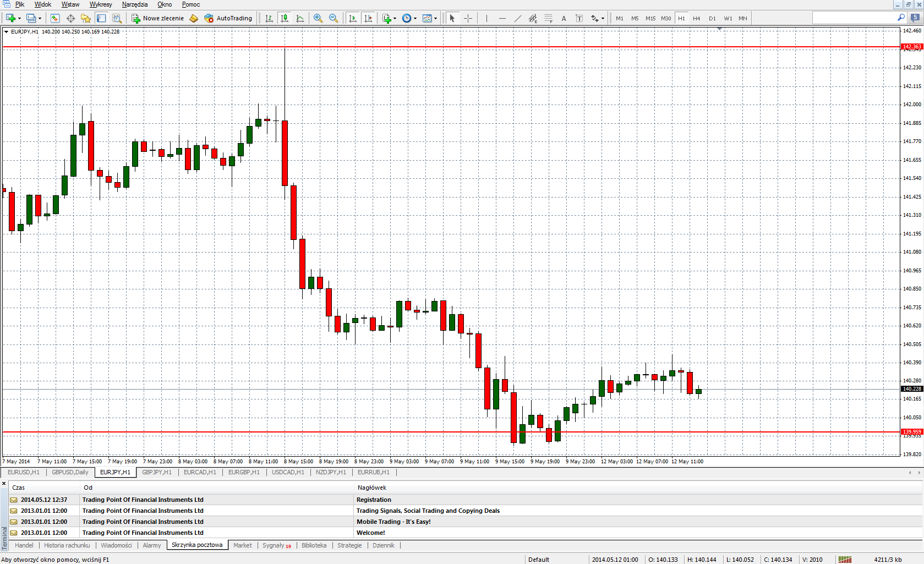
Task: Click the Periods clock icon
Action: (407, 18)
